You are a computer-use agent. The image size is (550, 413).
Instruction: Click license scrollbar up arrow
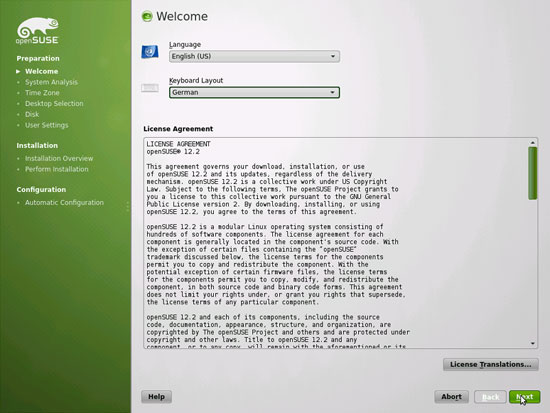click(x=533, y=142)
